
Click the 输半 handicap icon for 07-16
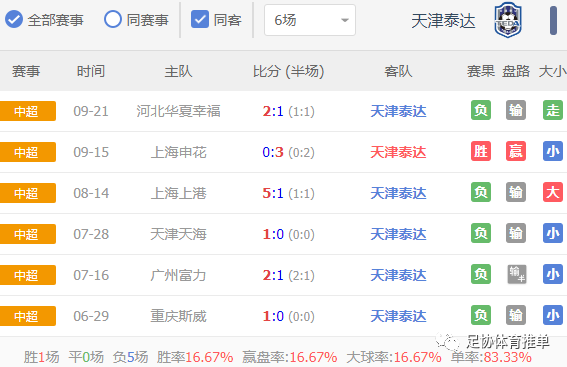[x=517, y=274]
